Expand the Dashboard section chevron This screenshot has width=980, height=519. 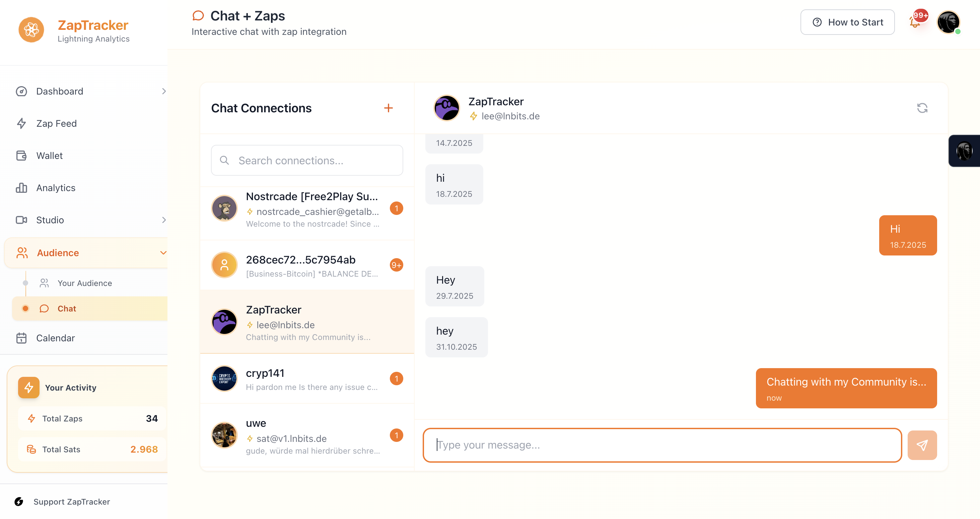point(164,92)
